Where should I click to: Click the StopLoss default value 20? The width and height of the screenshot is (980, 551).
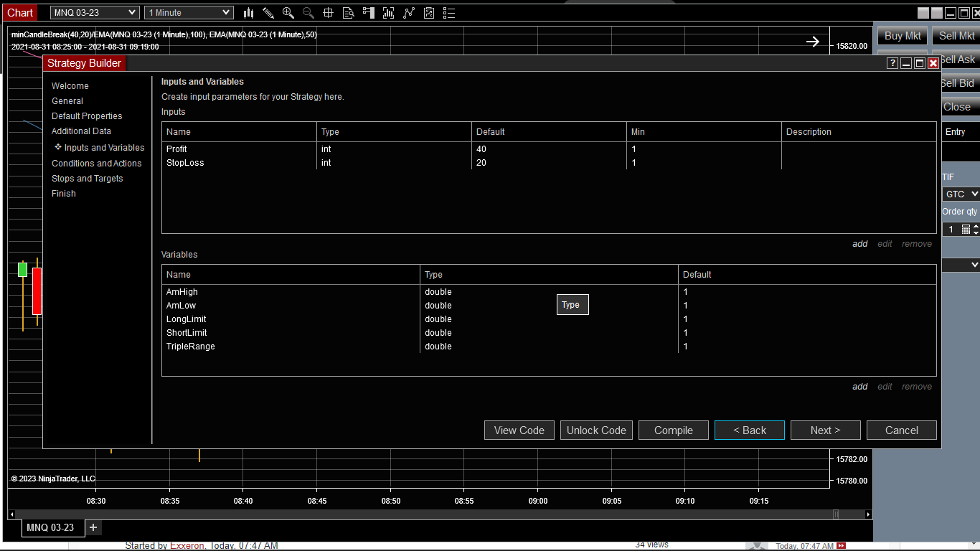481,163
